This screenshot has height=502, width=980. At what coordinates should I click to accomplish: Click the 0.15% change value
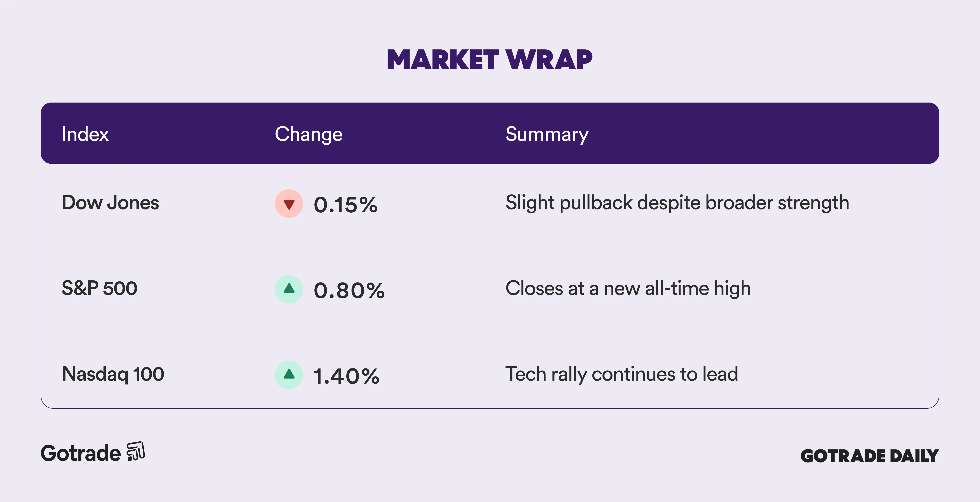(x=345, y=205)
